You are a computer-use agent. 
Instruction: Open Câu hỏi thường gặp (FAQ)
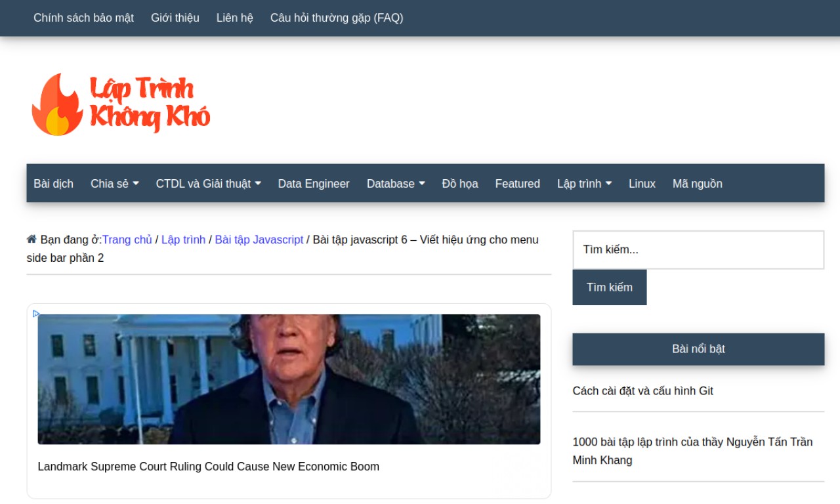(337, 18)
